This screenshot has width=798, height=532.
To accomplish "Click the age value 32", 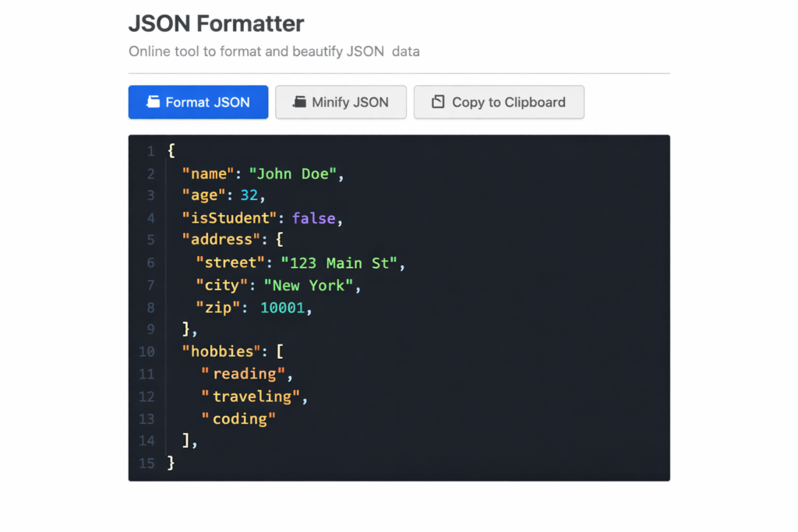I will (249, 196).
